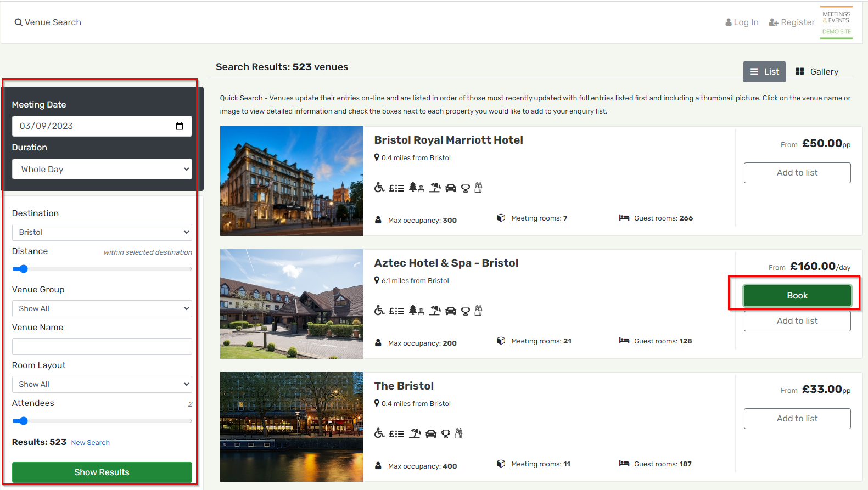Book the Aztec Hotel & Spa venue
The width and height of the screenshot is (868, 490).
tap(797, 296)
